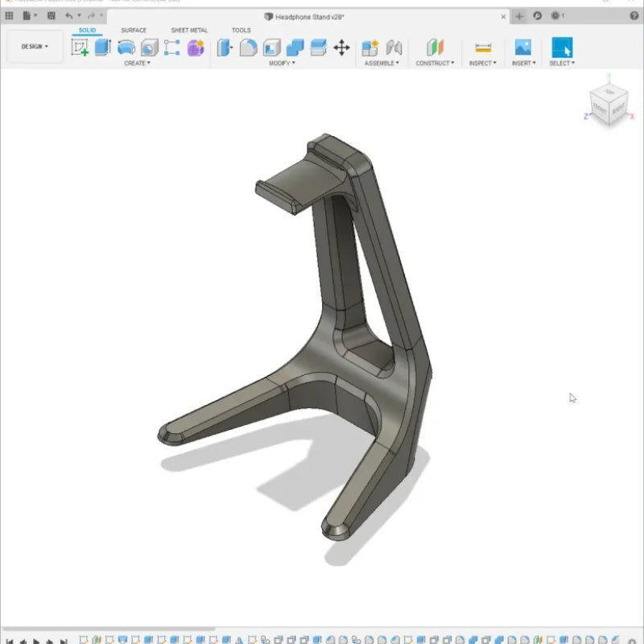644x644 pixels.
Task: Create a New Component
Action: coord(370,47)
